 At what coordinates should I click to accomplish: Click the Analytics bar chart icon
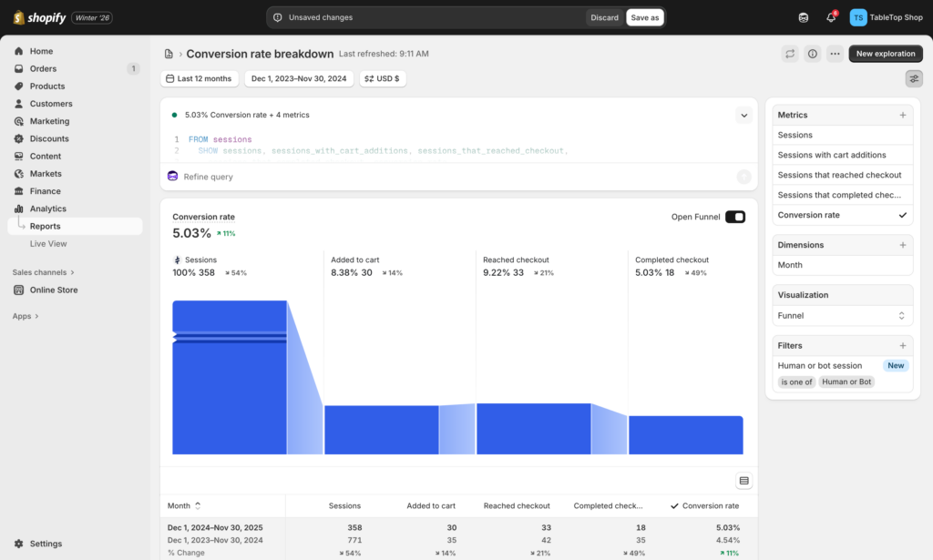click(x=18, y=209)
